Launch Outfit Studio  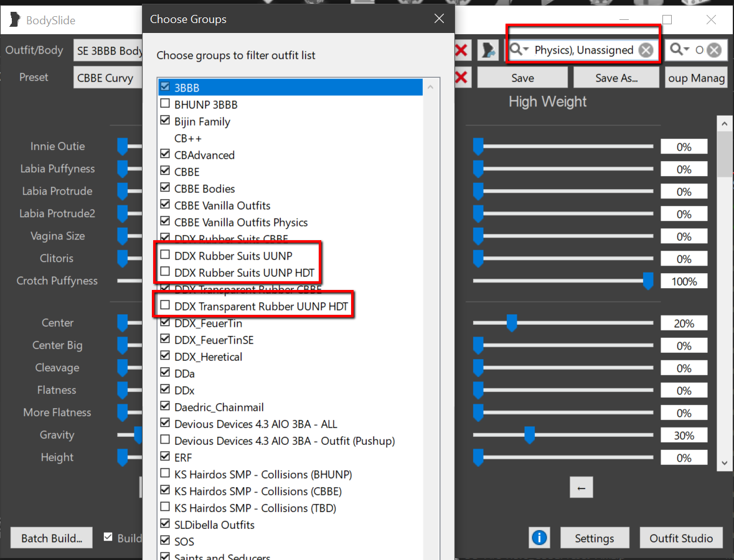(681, 538)
